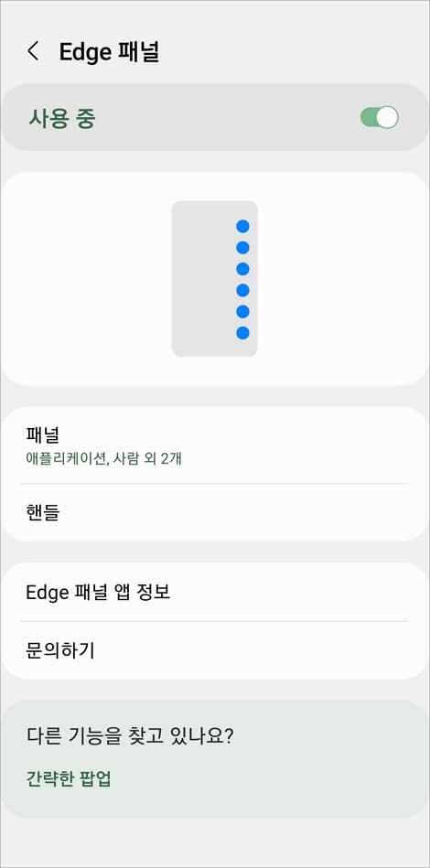Open Edge 패널 앱 정보
430x868 pixels.
[x=215, y=593]
